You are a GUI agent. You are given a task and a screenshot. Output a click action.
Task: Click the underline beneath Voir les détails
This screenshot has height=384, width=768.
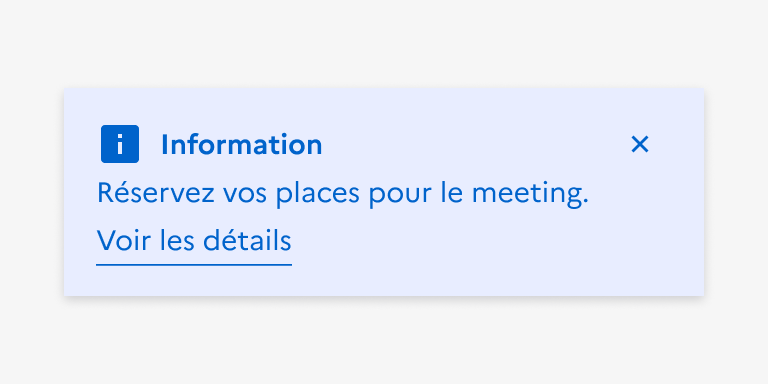194,265
